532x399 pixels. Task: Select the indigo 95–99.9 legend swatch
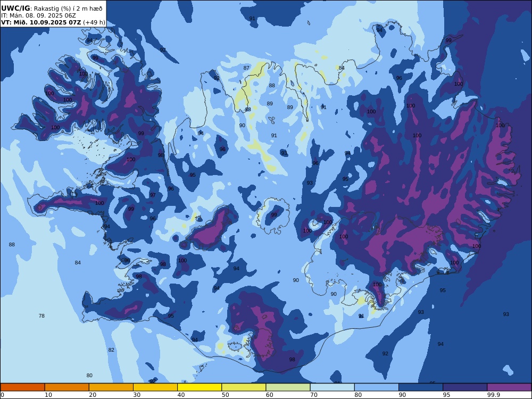(x=465, y=387)
